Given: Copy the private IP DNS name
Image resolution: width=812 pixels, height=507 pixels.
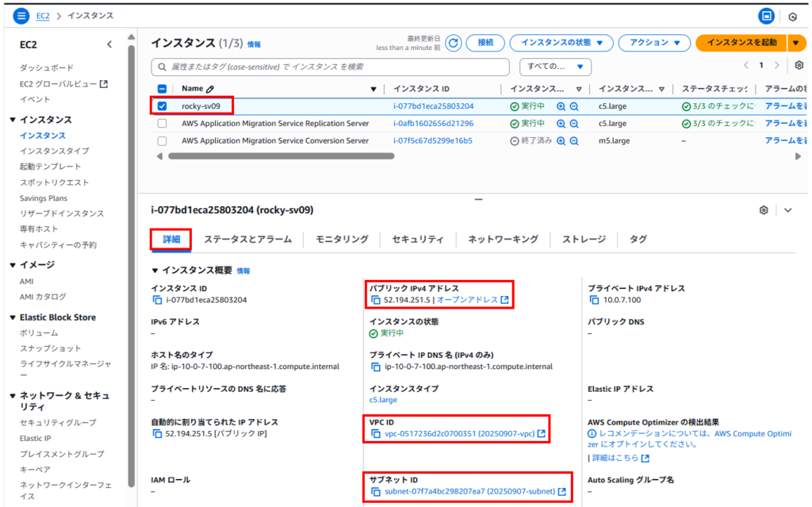Looking at the screenshot, I should pos(376,367).
